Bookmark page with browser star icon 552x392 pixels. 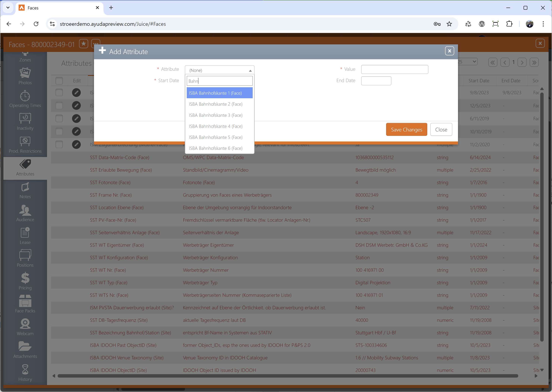point(449,24)
